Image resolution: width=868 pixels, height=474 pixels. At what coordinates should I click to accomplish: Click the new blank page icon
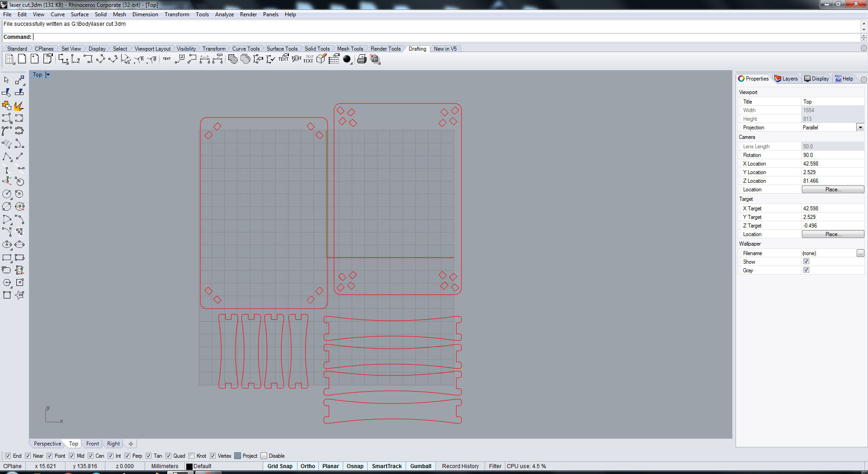point(22,59)
